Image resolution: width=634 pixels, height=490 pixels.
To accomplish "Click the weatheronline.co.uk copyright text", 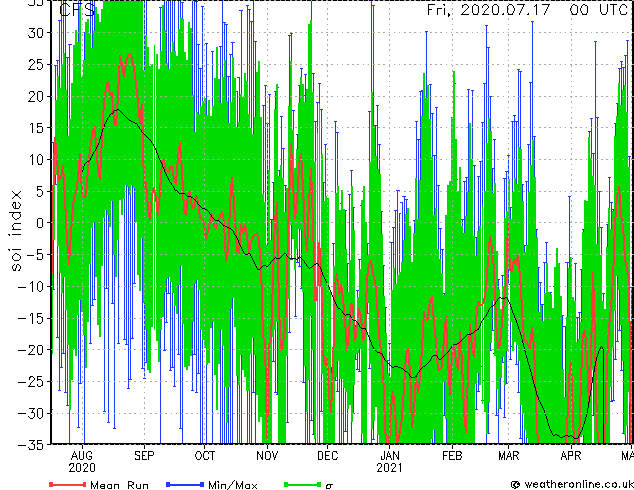I will (572, 484).
